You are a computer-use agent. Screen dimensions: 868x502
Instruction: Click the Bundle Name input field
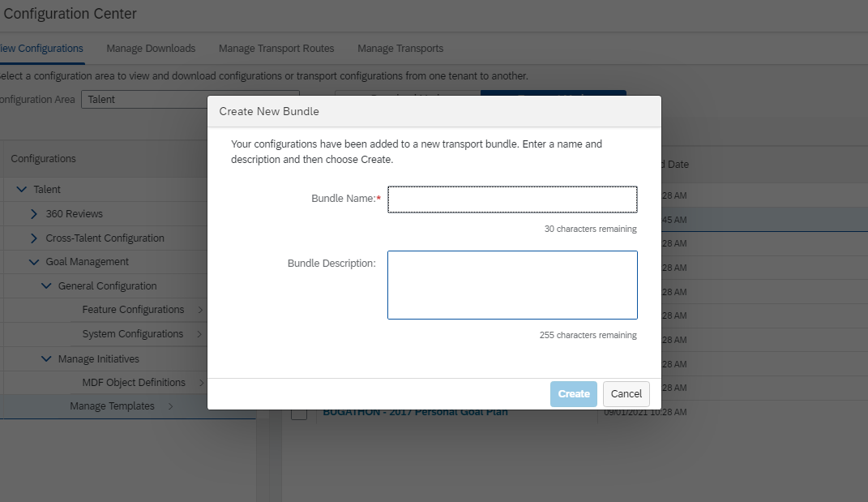(512, 200)
